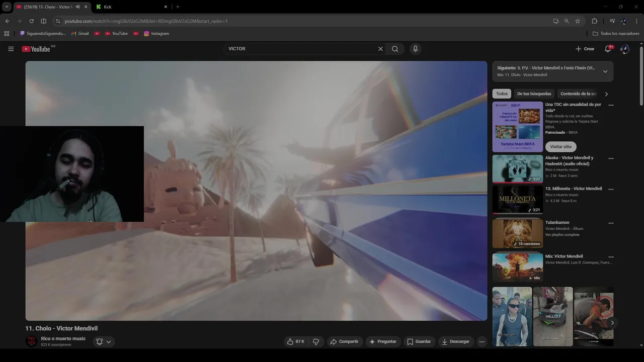Image resolution: width=644 pixels, height=362 pixels.
Task: Open options for 13. Milloneta video
Action: point(611,190)
